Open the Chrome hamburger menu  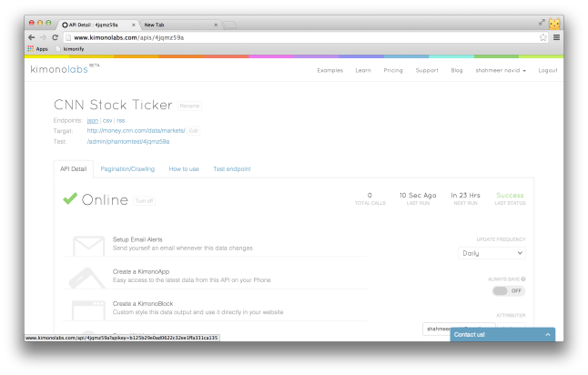pyautogui.click(x=556, y=37)
